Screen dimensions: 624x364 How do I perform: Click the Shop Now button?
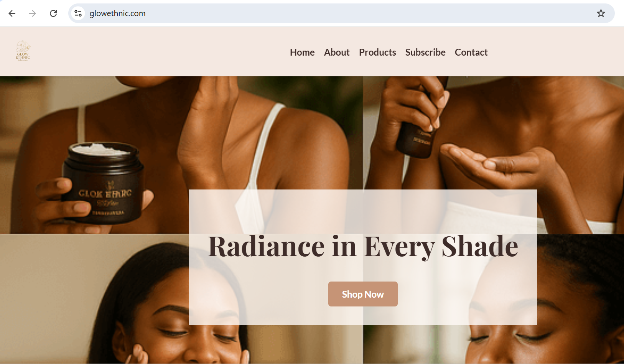pos(363,294)
